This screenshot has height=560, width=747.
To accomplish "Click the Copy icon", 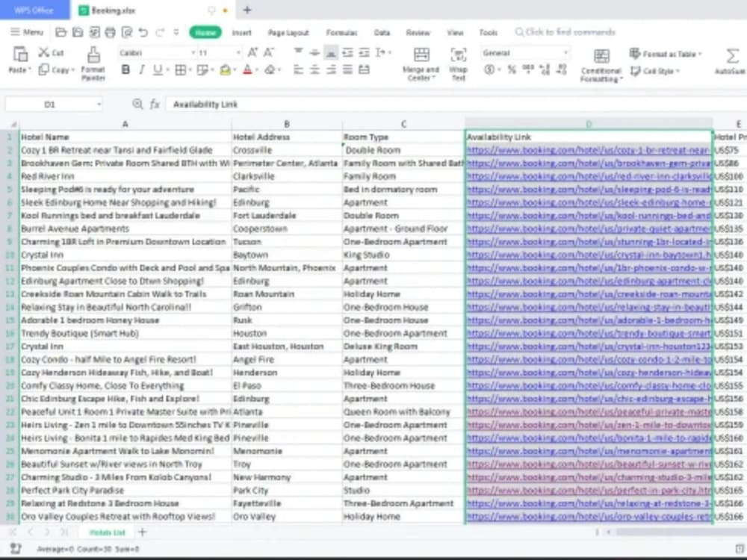I will coord(44,69).
